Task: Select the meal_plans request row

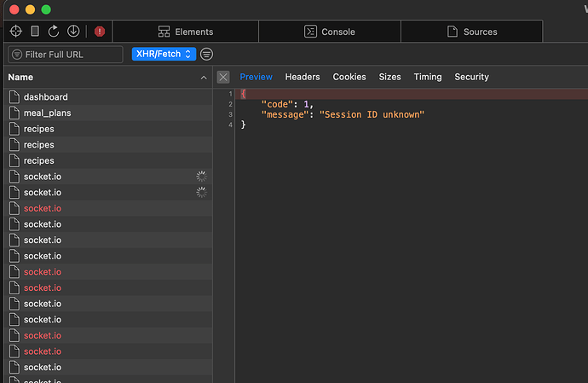Action: click(x=109, y=113)
